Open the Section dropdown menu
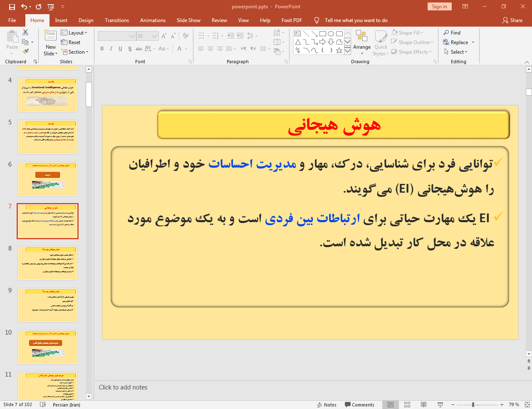The height and width of the screenshot is (409, 532). pos(75,52)
